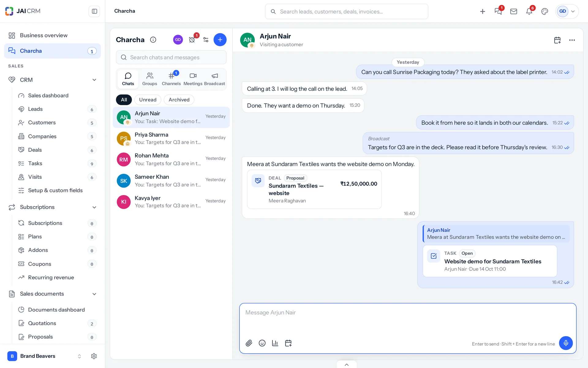Screen dimensions: 588x368
Task: Open the Priya Sharma conversation
Action: 171,139
